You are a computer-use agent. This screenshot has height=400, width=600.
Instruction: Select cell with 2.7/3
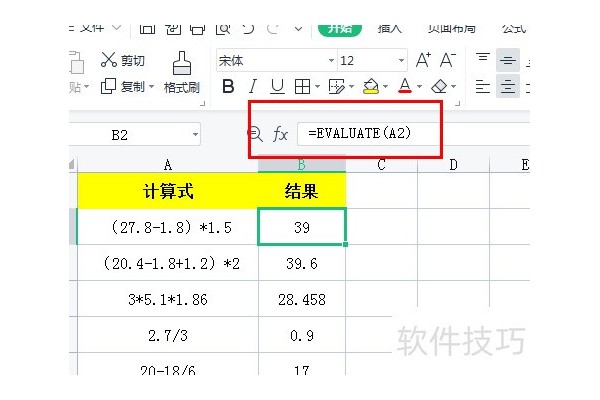[168, 335]
